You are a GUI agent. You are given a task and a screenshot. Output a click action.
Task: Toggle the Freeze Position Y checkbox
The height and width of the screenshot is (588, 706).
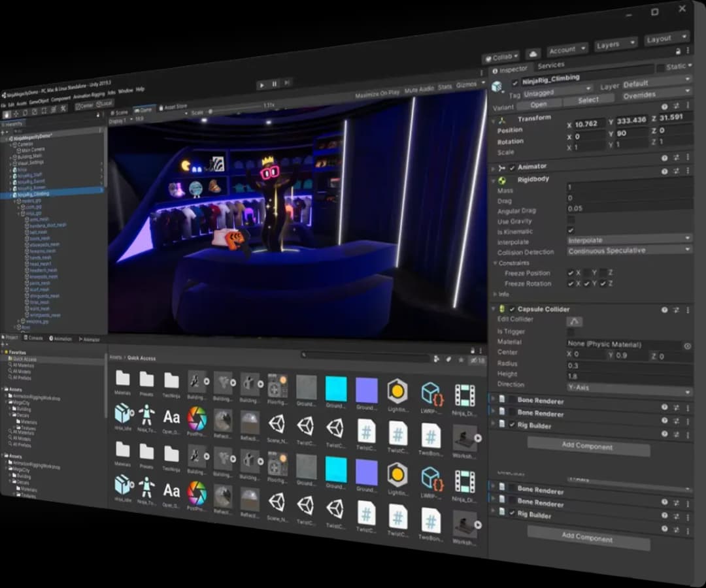(586, 272)
